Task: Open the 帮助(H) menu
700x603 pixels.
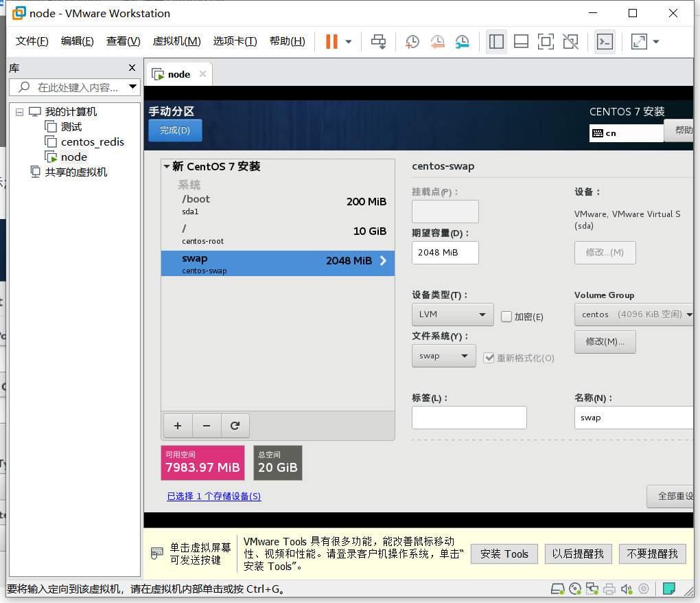Action: 288,41
